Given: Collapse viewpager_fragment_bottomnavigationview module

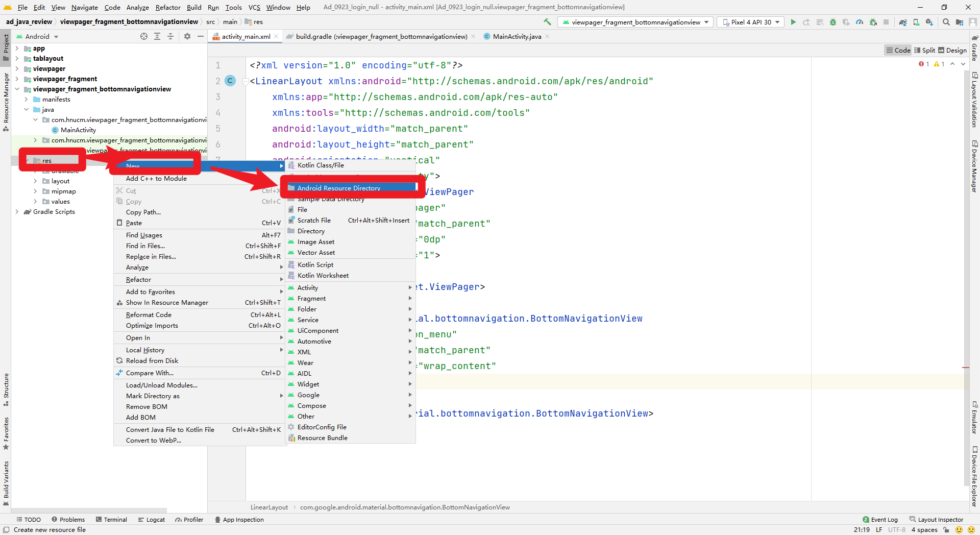Looking at the screenshot, I should coord(17,89).
